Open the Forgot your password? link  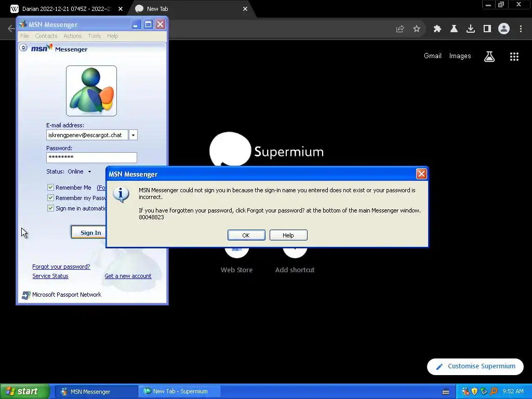[61, 267]
